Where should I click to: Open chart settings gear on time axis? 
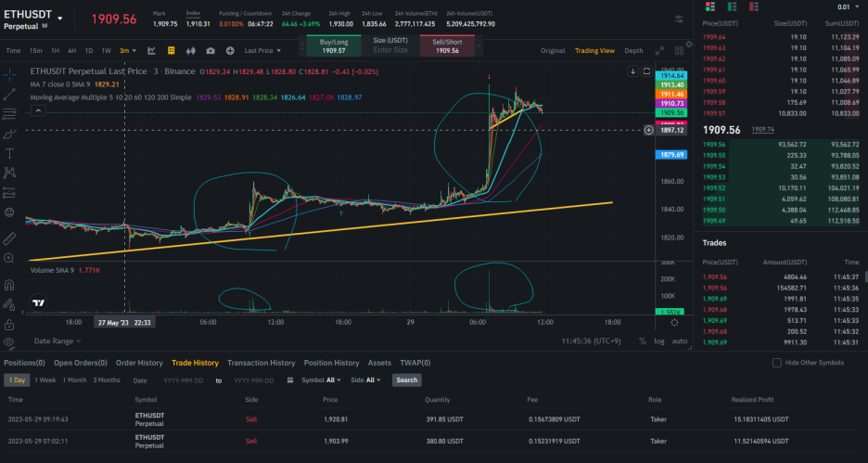(674, 322)
